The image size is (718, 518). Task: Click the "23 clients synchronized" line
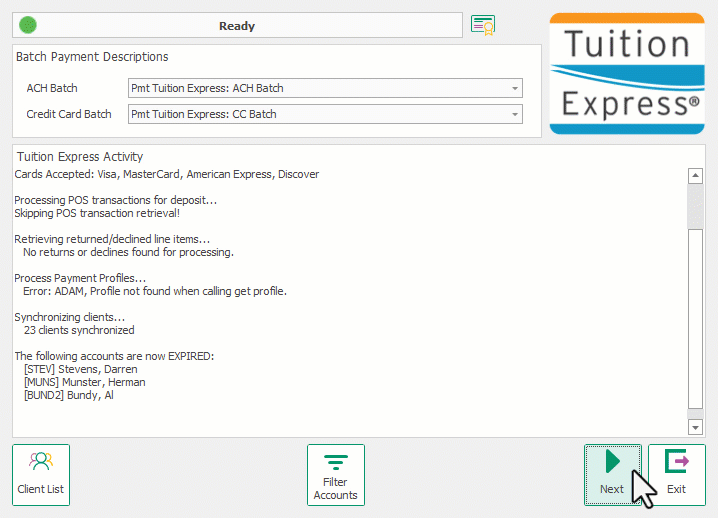(x=79, y=330)
